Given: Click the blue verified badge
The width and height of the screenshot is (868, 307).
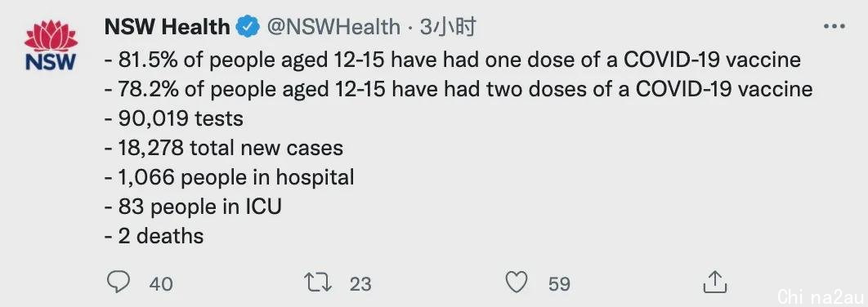Looking at the screenshot, I should pyautogui.click(x=248, y=27).
